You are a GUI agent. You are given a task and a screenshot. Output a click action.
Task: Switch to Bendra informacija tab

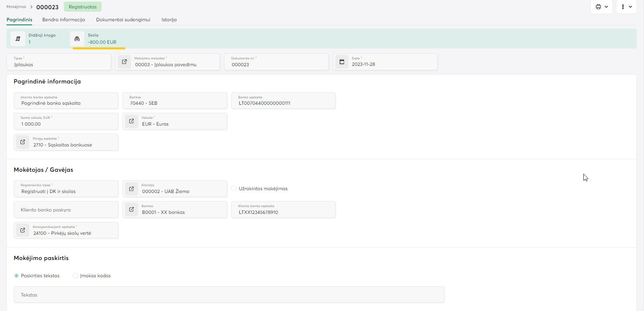click(x=63, y=20)
